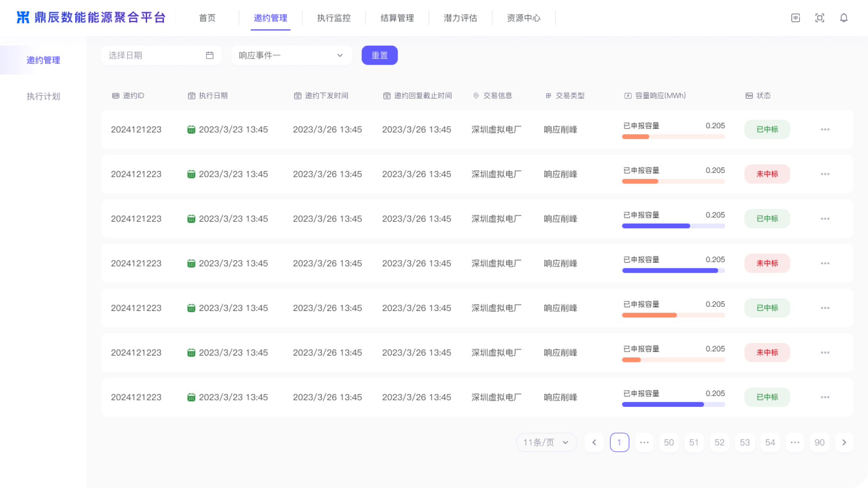Expand the pagination ellipsis before page 90
The height and width of the screenshot is (488, 868).
click(795, 443)
